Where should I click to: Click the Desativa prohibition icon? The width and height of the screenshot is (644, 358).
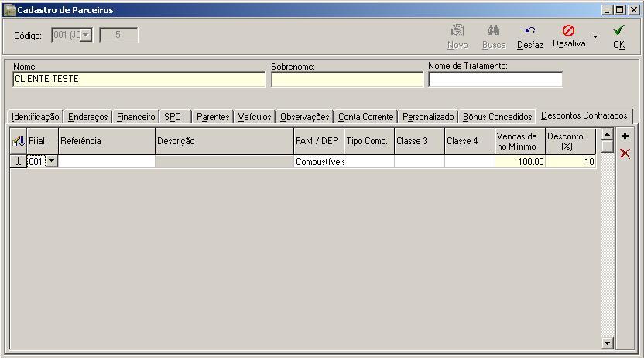coord(568,30)
